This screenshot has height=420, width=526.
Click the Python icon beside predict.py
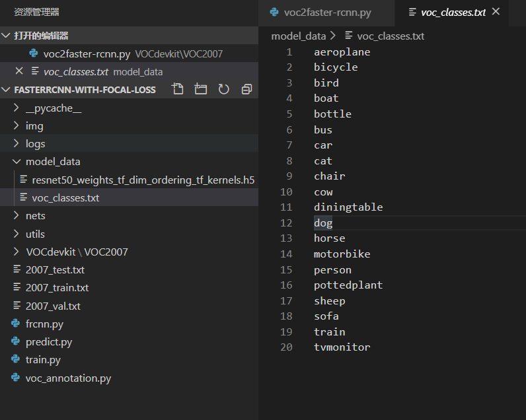pos(15,341)
